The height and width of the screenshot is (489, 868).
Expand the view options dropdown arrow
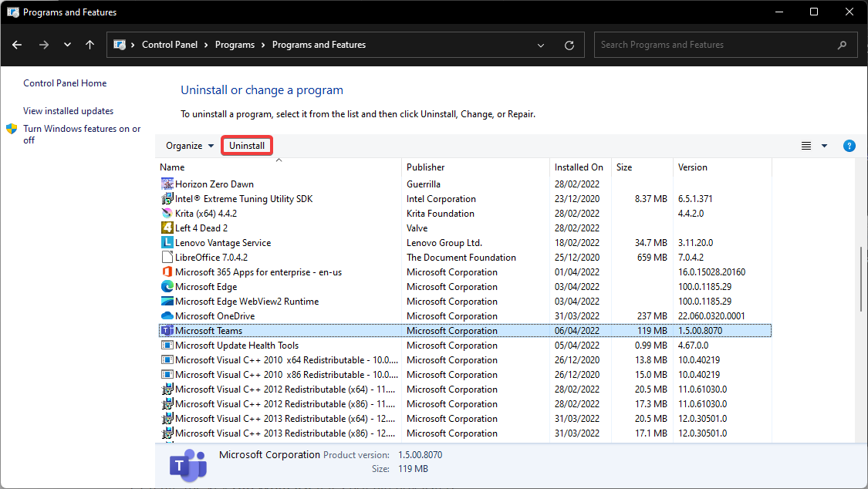click(822, 145)
